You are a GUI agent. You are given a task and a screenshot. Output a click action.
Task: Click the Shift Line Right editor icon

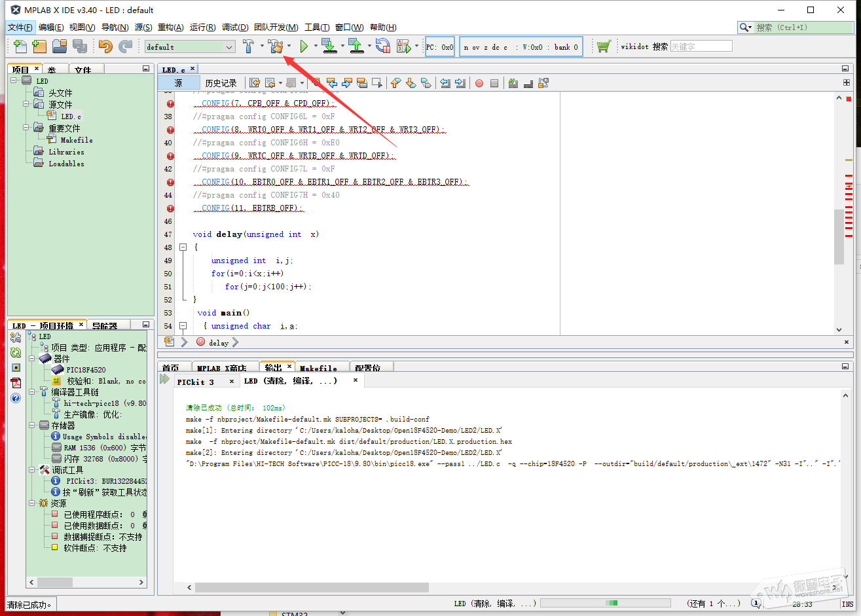pyautogui.click(x=460, y=83)
